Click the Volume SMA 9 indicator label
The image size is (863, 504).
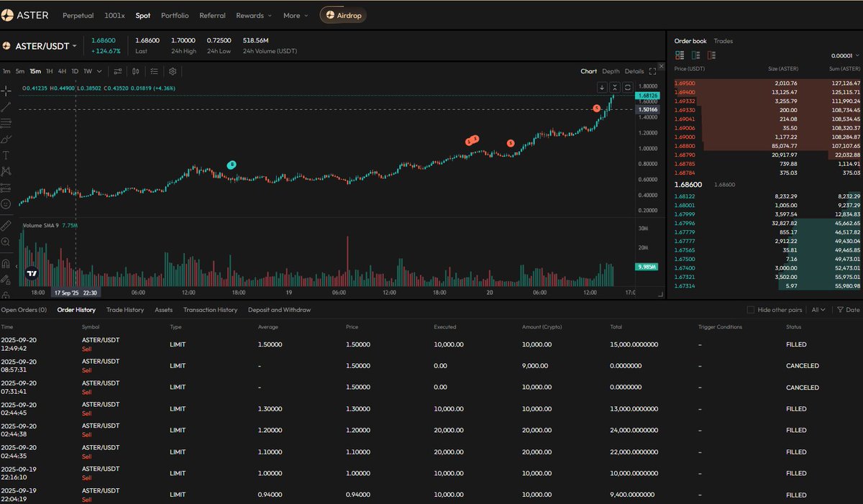pyautogui.click(x=42, y=226)
